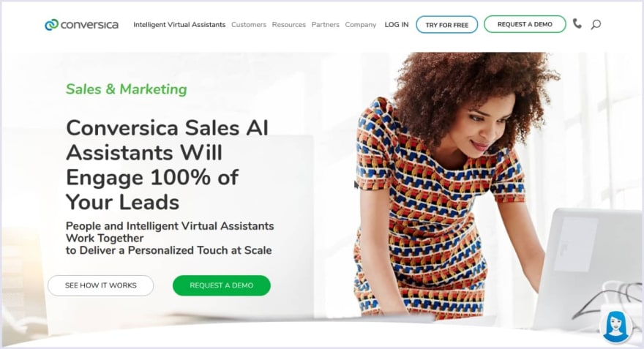Click the Conversica logo
This screenshot has height=349, width=644.
click(81, 25)
